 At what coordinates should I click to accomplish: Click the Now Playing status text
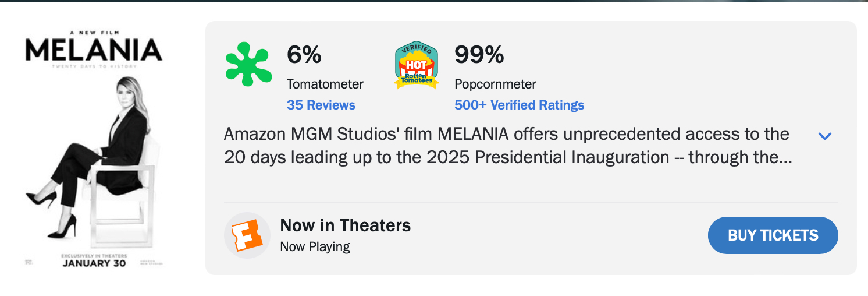coord(315,246)
